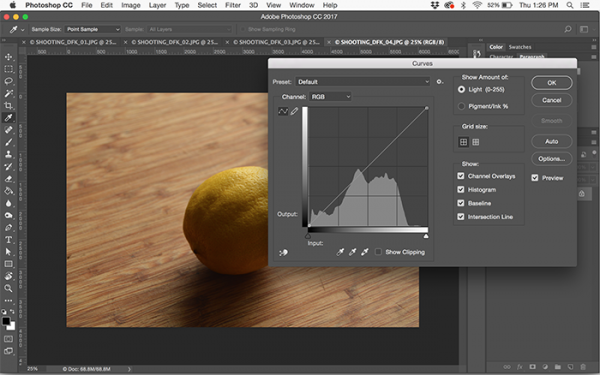Swap foreground and background colors

coord(12,312)
